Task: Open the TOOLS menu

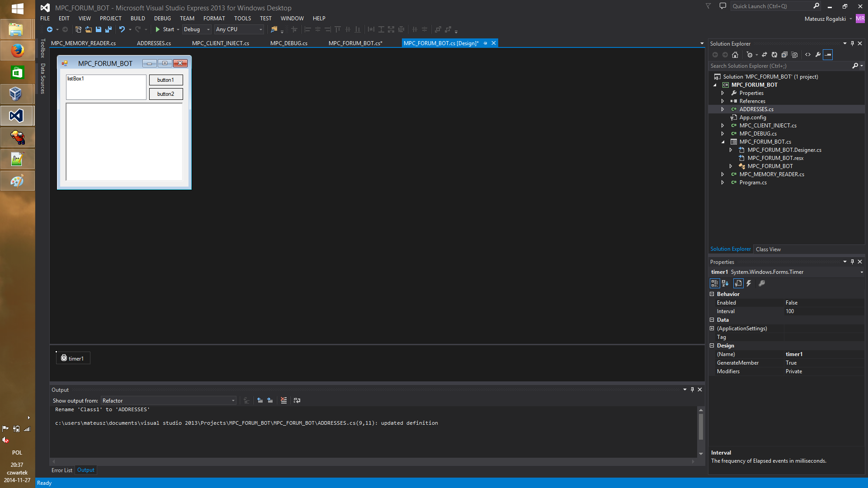Action: pos(242,19)
